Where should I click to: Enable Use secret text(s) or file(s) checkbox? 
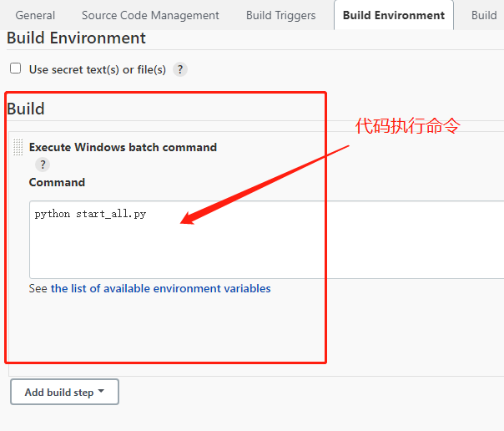(15, 69)
